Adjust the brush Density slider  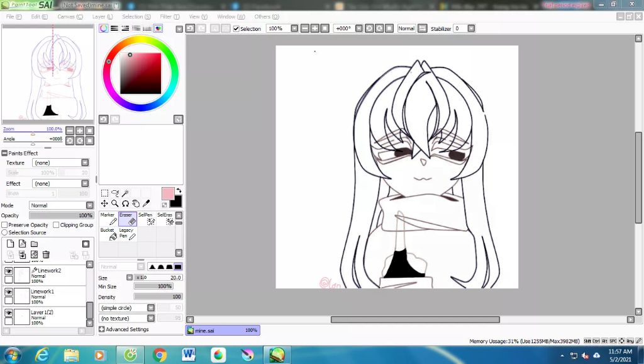(x=158, y=297)
